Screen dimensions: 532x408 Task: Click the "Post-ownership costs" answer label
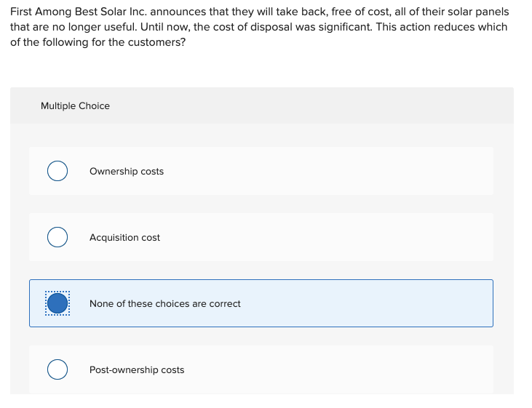point(137,370)
